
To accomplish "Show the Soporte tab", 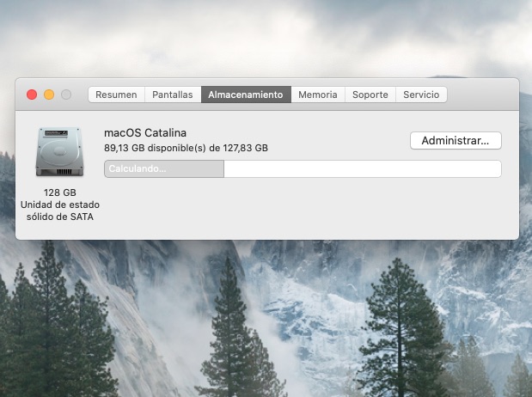I will point(370,95).
